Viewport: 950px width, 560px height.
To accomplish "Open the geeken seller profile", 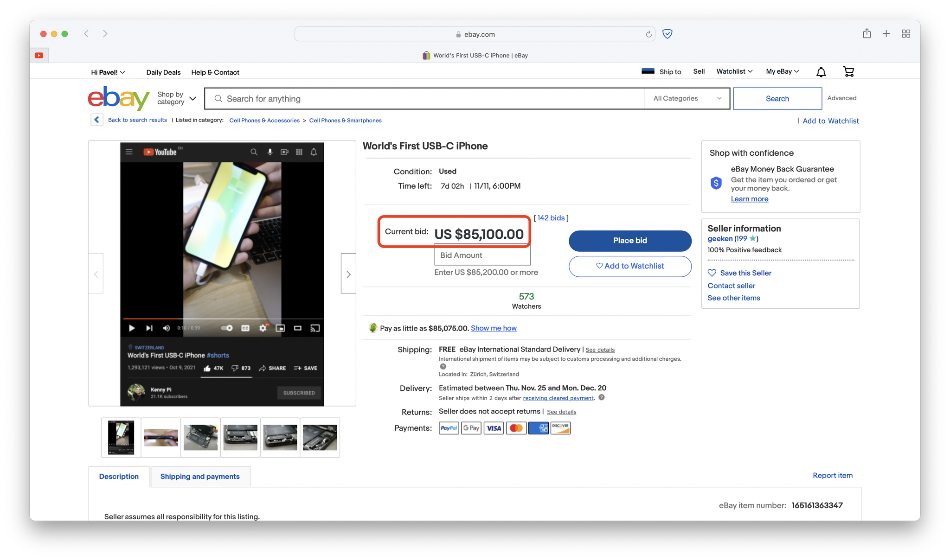I will [720, 239].
